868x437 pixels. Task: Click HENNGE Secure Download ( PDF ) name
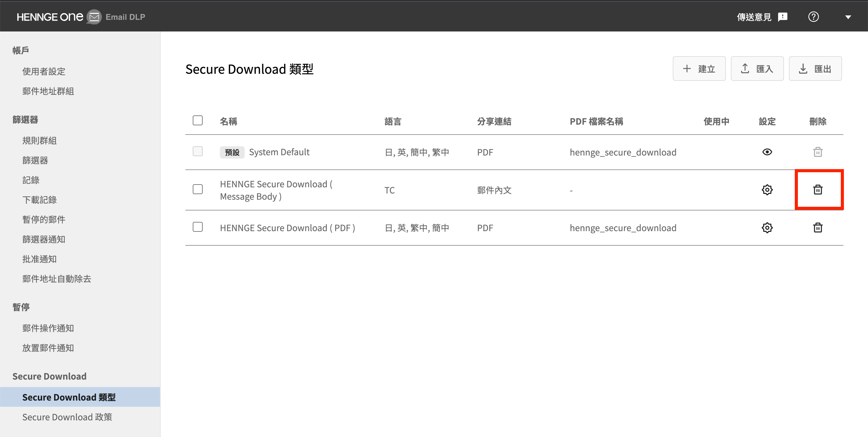click(x=287, y=228)
